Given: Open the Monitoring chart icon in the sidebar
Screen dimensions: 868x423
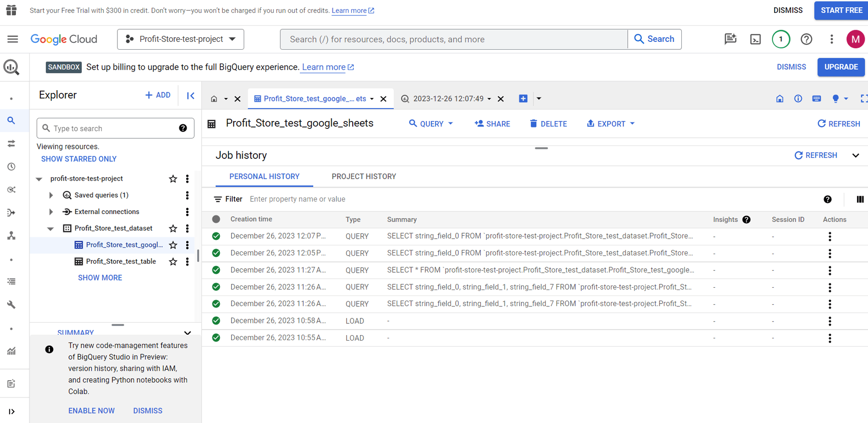Looking at the screenshot, I should tap(11, 351).
